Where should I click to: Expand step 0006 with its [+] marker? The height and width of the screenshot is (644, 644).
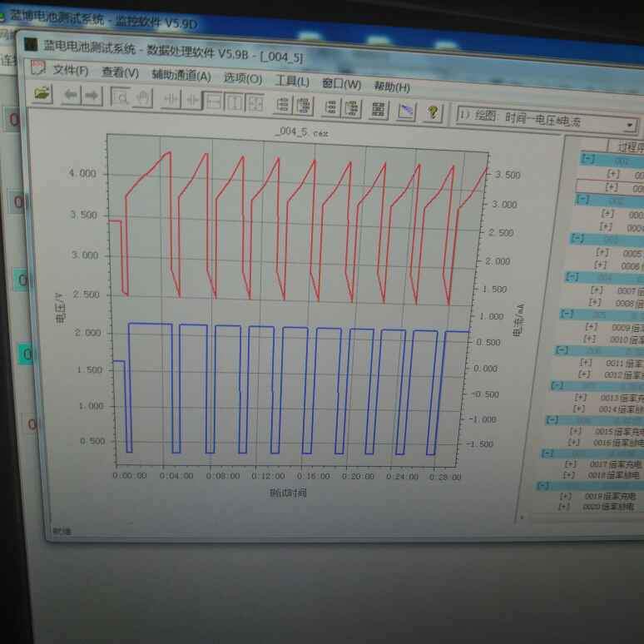tap(599, 265)
